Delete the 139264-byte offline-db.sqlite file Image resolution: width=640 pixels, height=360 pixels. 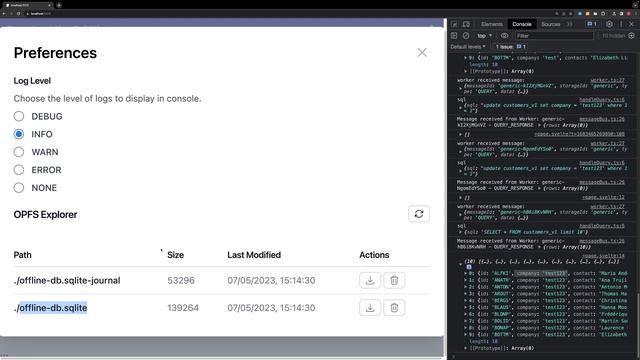click(x=394, y=308)
